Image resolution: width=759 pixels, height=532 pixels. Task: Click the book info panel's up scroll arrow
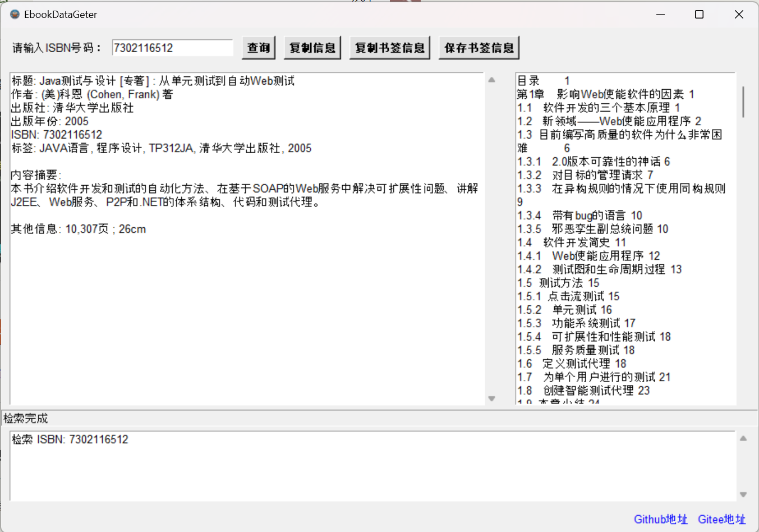[x=492, y=80]
